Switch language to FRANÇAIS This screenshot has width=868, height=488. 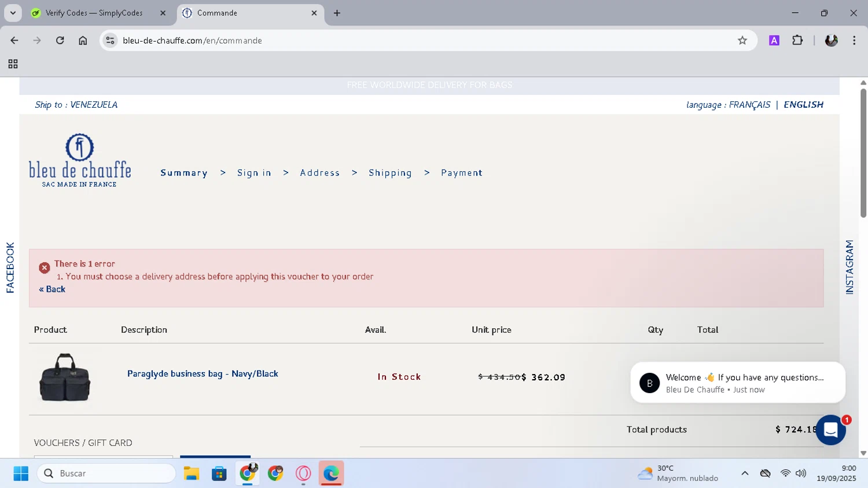coord(749,105)
